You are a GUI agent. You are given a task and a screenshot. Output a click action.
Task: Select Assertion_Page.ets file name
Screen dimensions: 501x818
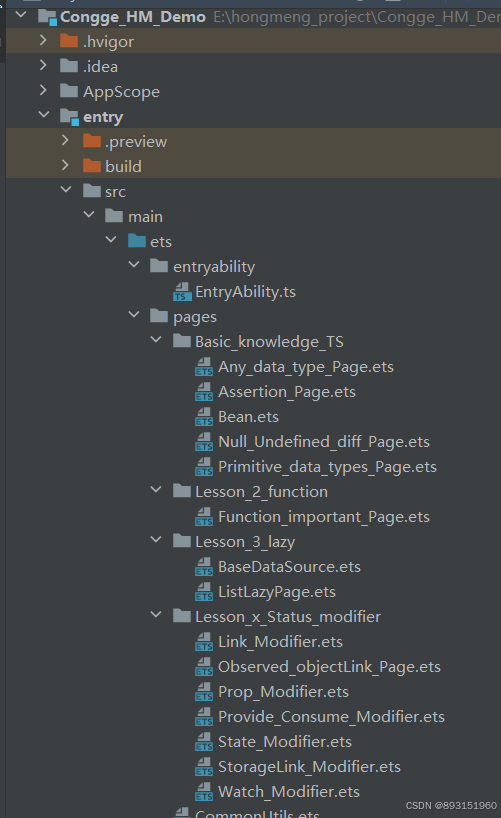[287, 392]
